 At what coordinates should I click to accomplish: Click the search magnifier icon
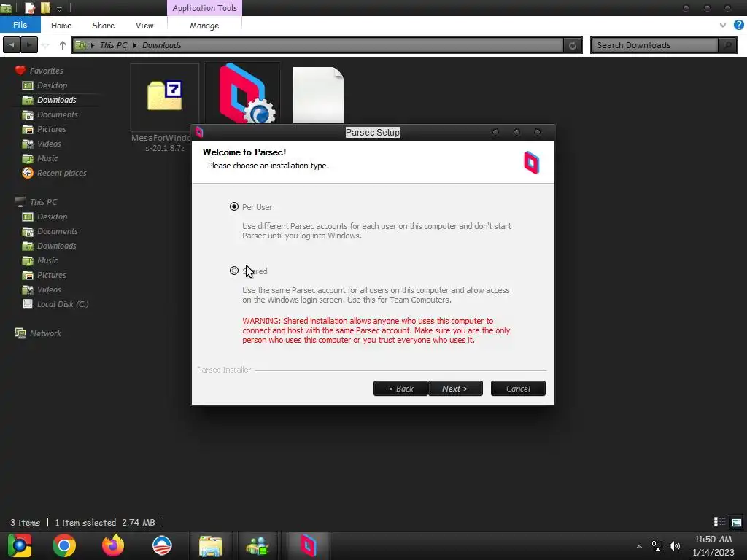tap(727, 45)
